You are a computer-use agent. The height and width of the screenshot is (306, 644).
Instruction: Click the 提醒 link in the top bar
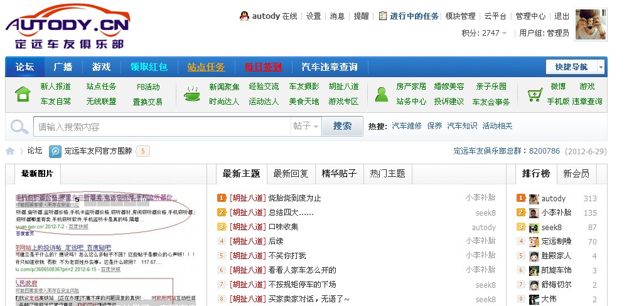click(x=362, y=16)
